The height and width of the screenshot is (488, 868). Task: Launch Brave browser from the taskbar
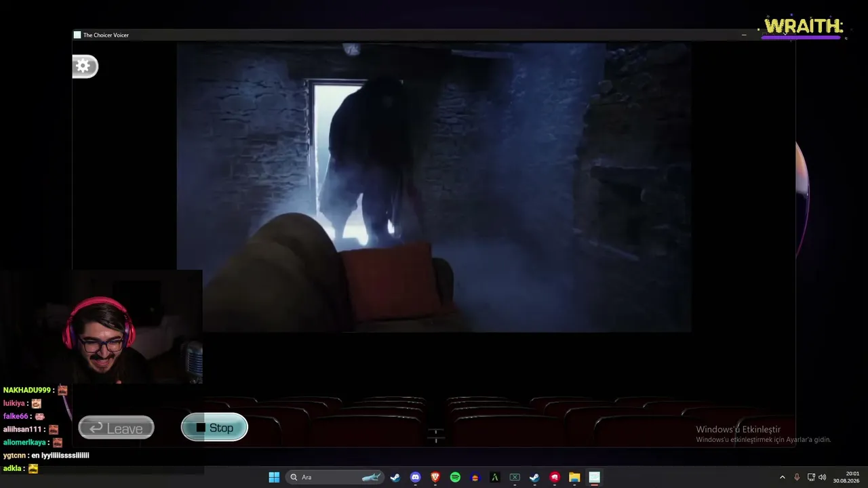coord(435,477)
